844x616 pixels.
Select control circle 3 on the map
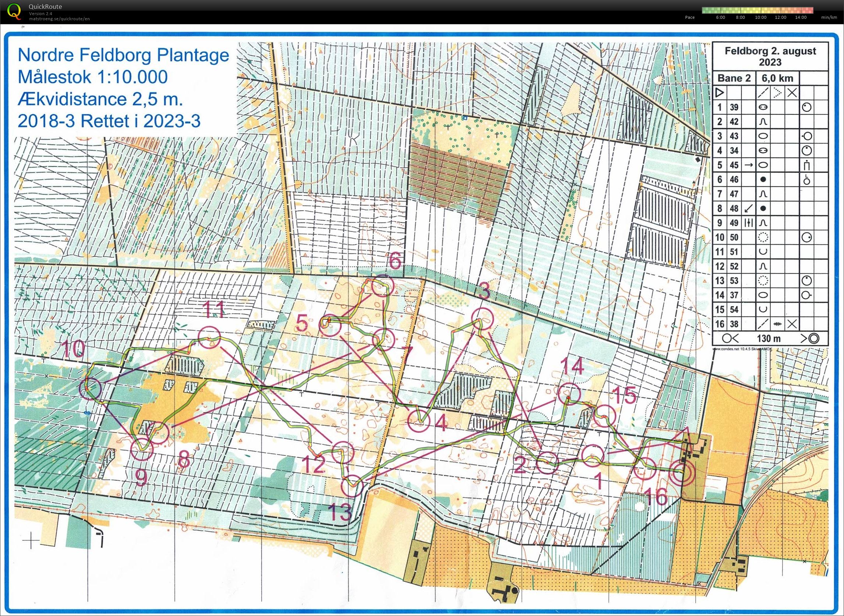tap(483, 319)
